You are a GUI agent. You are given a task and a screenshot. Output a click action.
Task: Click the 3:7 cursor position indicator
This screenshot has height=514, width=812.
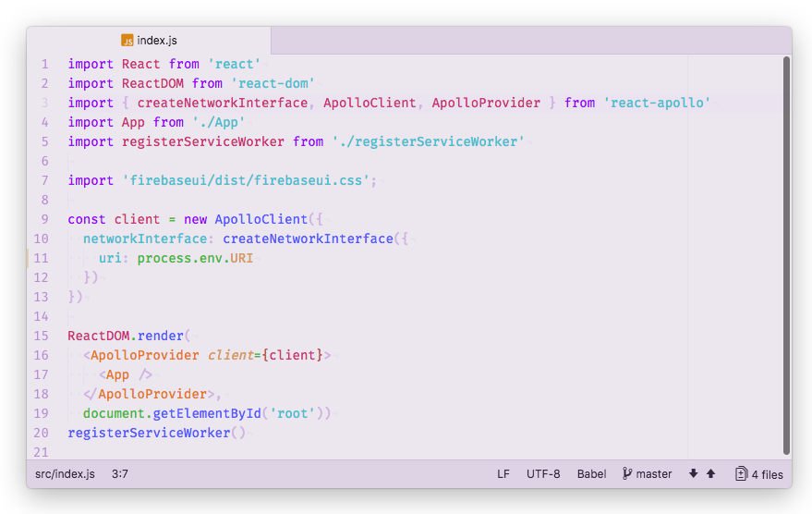pos(119,474)
